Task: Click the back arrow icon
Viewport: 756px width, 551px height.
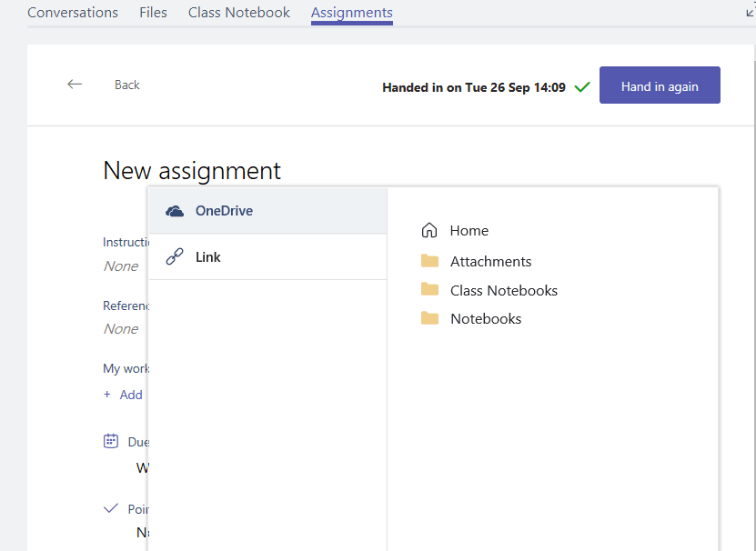Action: [75, 84]
